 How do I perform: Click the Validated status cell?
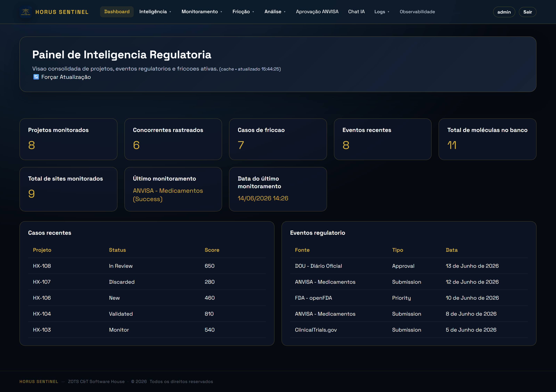pos(121,314)
